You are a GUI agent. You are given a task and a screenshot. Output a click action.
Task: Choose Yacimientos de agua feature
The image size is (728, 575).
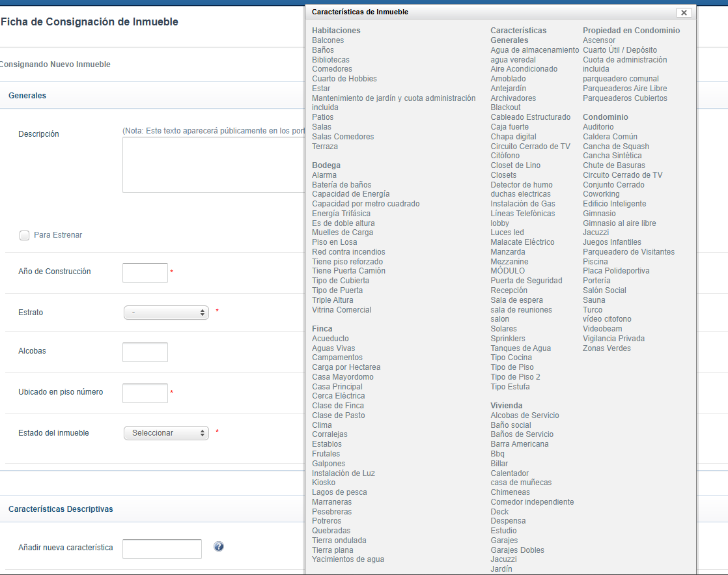point(348,559)
